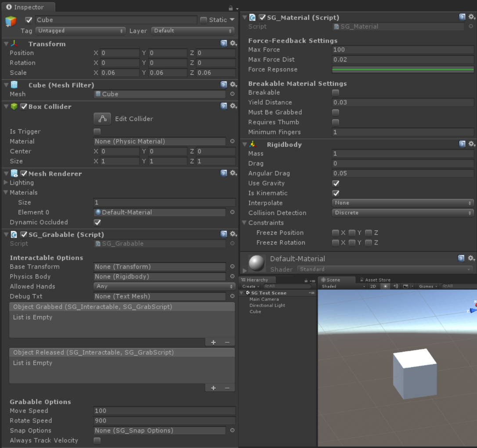477x448 pixels.
Task: Enable Is Trigger on Box Collider
Action: pyautogui.click(x=97, y=131)
